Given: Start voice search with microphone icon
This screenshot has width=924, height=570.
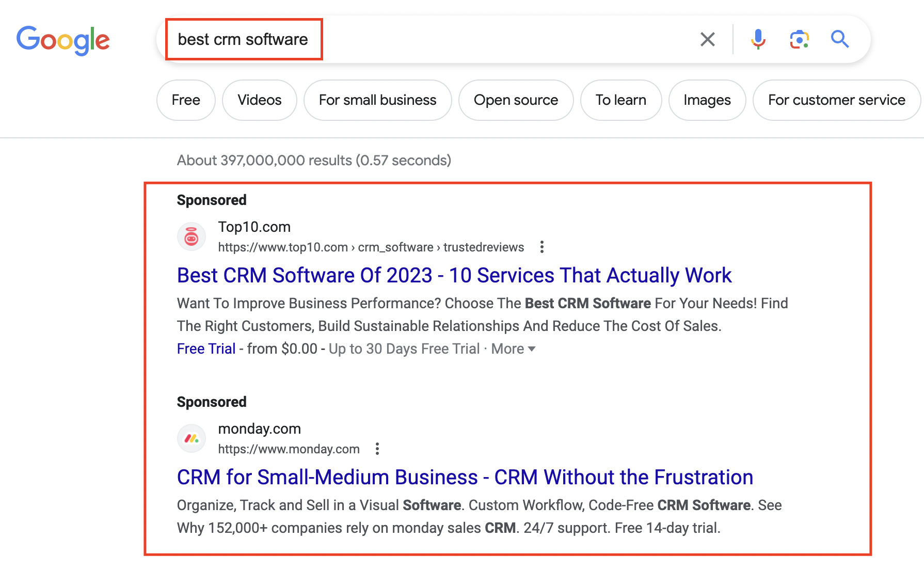Looking at the screenshot, I should (x=758, y=39).
